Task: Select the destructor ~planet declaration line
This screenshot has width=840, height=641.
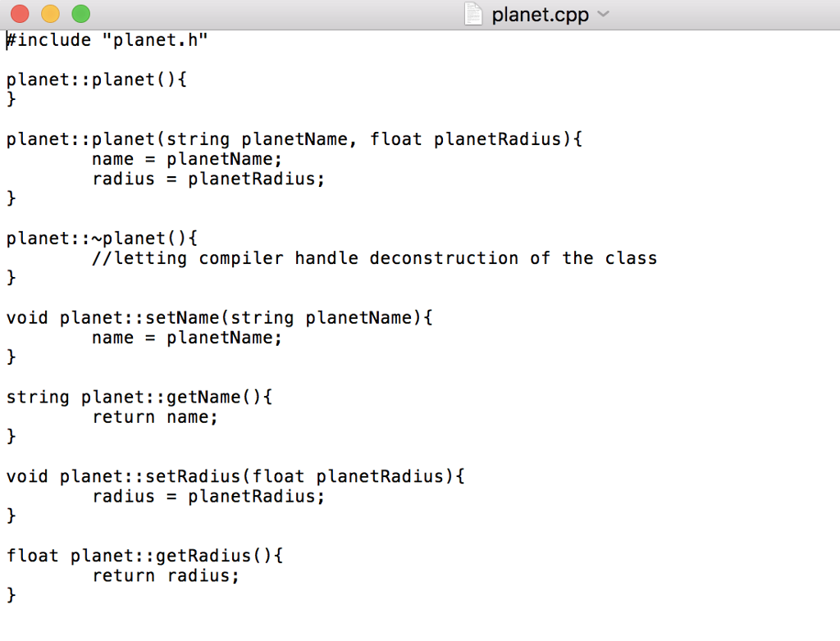Action: point(100,238)
